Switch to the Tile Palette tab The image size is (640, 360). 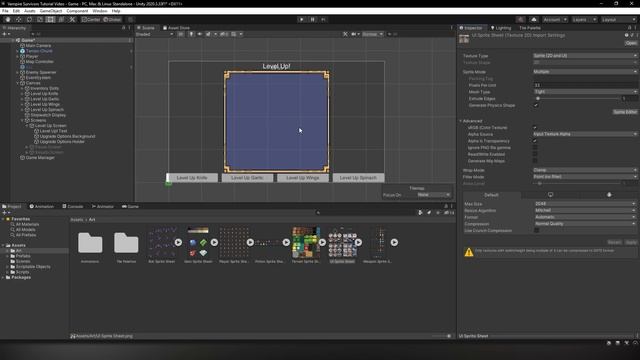(x=530, y=28)
